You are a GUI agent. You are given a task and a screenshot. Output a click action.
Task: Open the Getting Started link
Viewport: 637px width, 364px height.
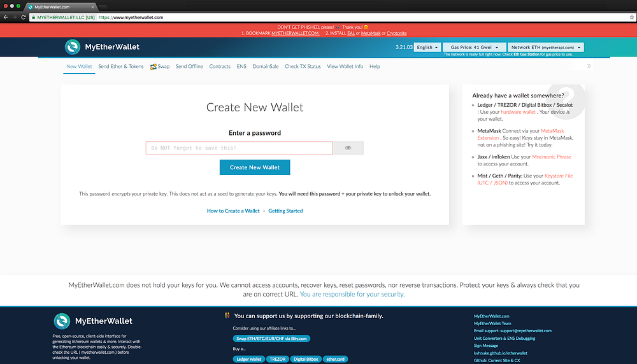pos(285,211)
